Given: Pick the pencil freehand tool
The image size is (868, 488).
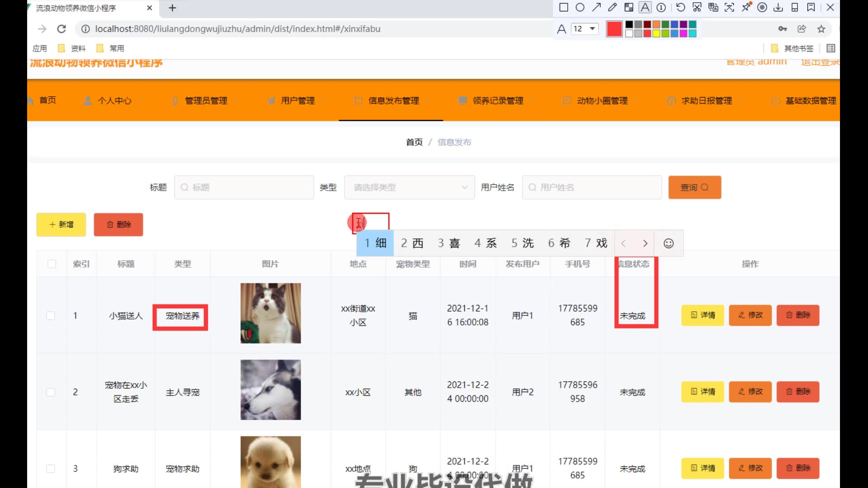Looking at the screenshot, I should (612, 7).
